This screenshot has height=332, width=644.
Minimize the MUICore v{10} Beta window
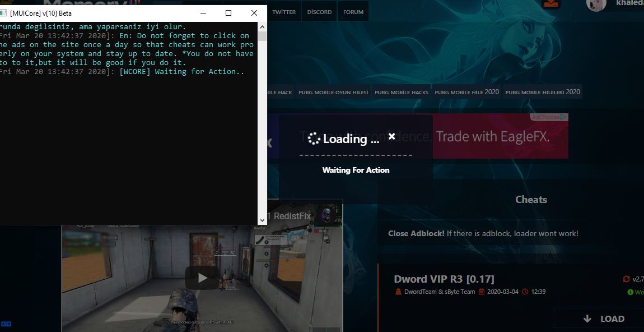tap(203, 13)
